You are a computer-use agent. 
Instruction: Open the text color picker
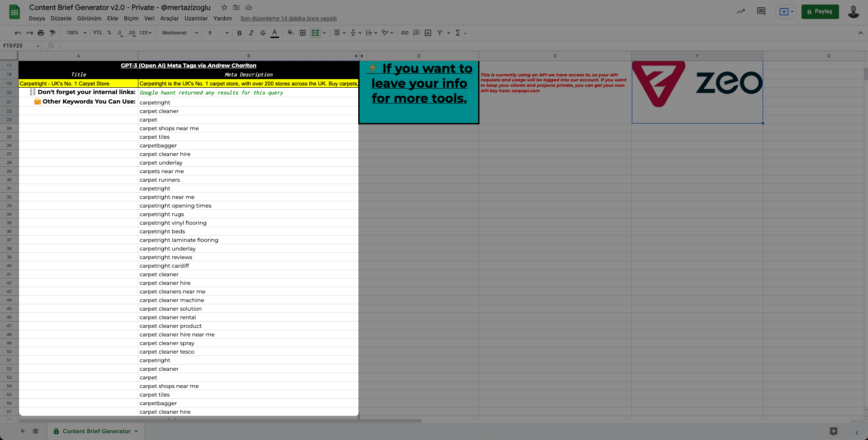(275, 33)
